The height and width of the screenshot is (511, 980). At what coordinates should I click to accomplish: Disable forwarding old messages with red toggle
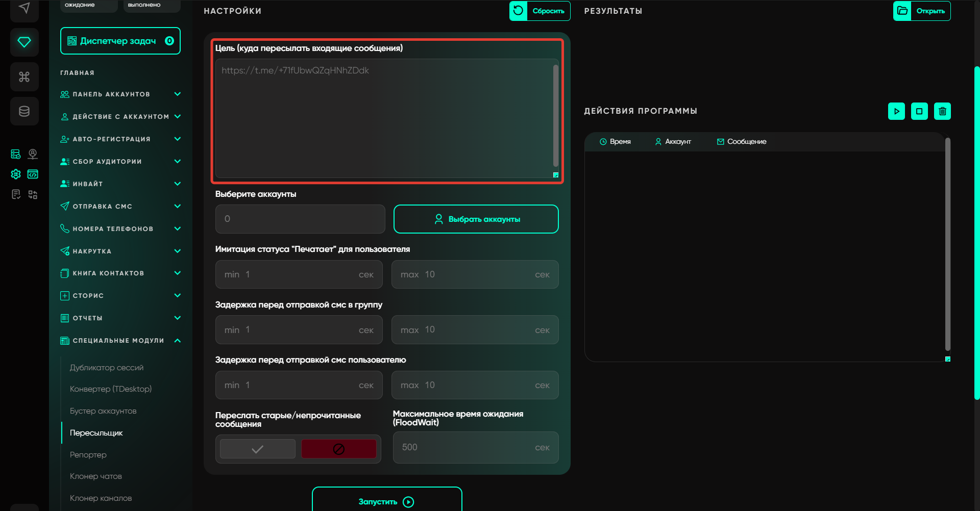338,449
